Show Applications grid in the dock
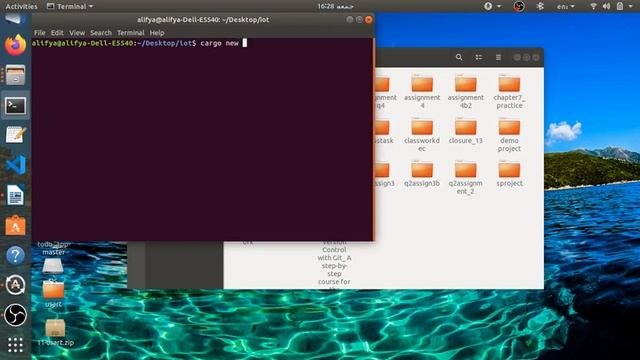 point(15,345)
